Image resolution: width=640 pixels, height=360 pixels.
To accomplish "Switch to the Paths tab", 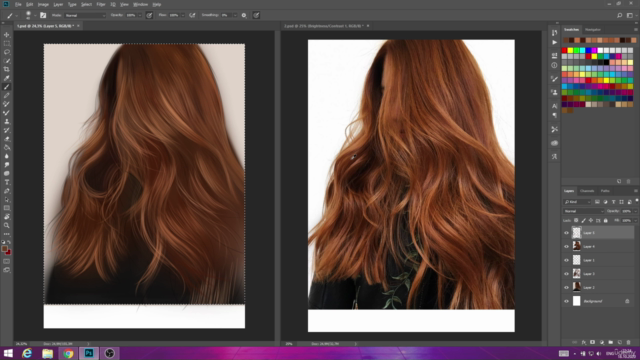I will [605, 191].
